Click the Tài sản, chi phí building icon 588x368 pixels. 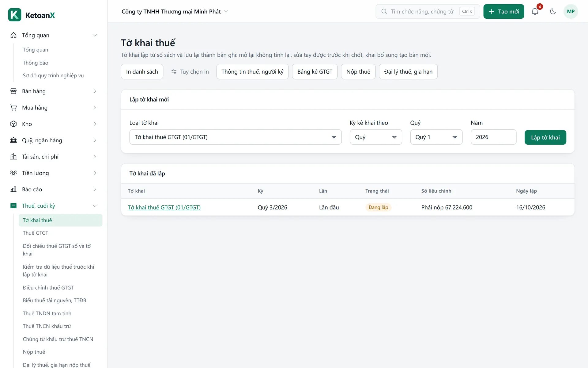pyautogui.click(x=13, y=157)
